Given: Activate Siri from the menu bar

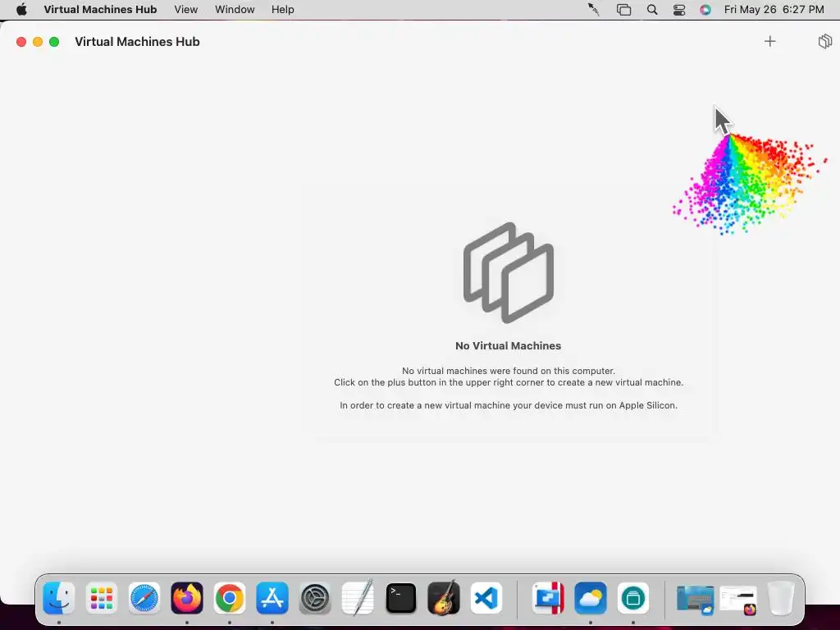Looking at the screenshot, I should pyautogui.click(x=705, y=10).
